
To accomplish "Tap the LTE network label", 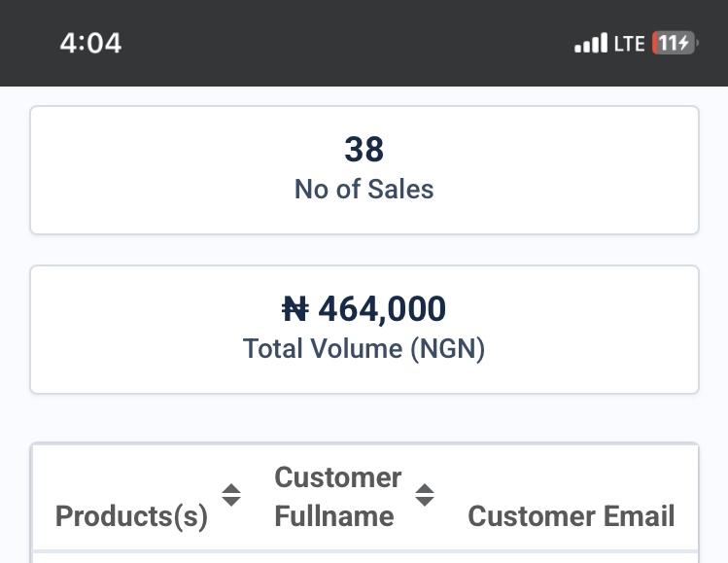I will click(629, 44).
